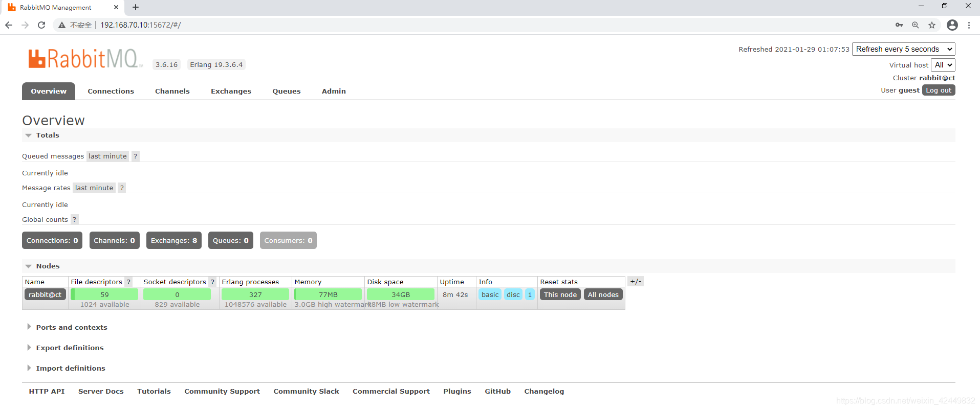
Task: Reset stats for All nodes
Action: coord(603,295)
